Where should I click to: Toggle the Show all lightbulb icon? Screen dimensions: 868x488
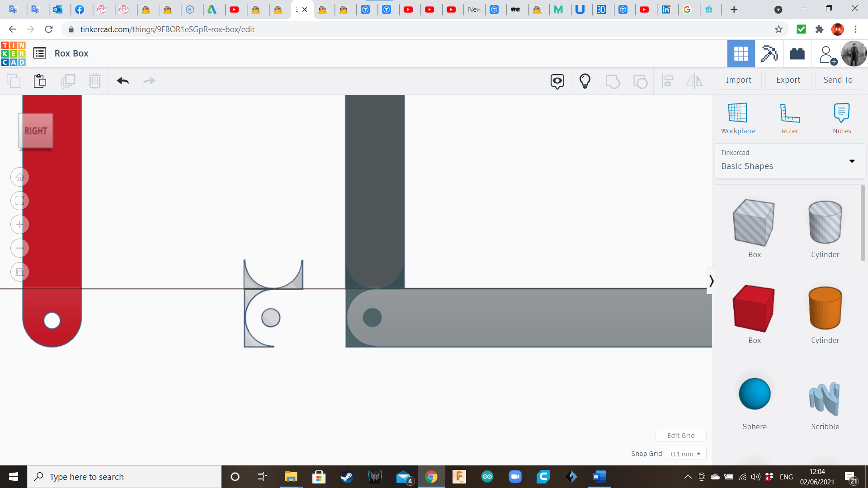[x=585, y=81]
